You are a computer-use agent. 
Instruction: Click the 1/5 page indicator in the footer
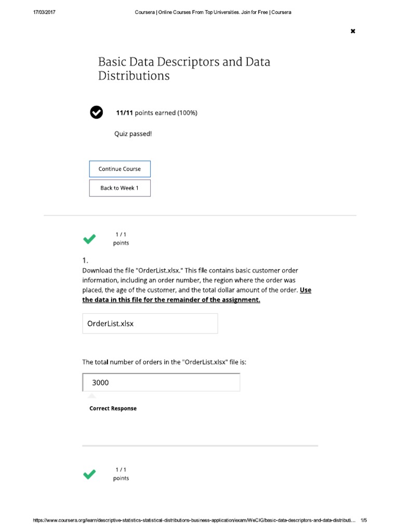click(x=364, y=520)
